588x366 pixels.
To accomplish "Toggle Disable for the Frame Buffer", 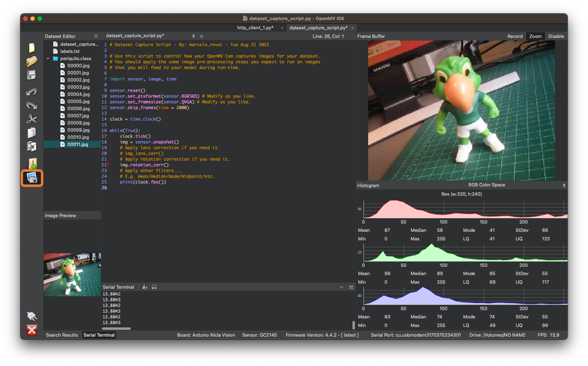I will pos(556,36).
